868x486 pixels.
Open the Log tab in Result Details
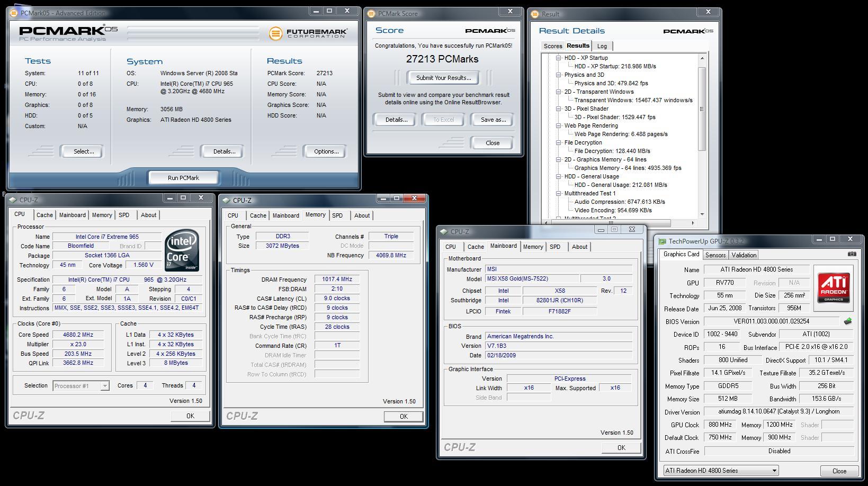[602, 46]
